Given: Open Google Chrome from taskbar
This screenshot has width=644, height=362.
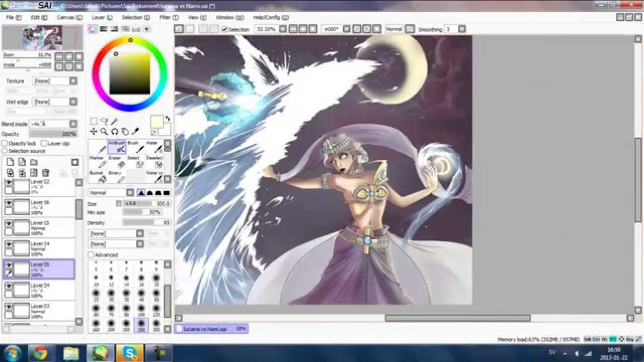Looking at the screenshot, I should pos(40,353).
